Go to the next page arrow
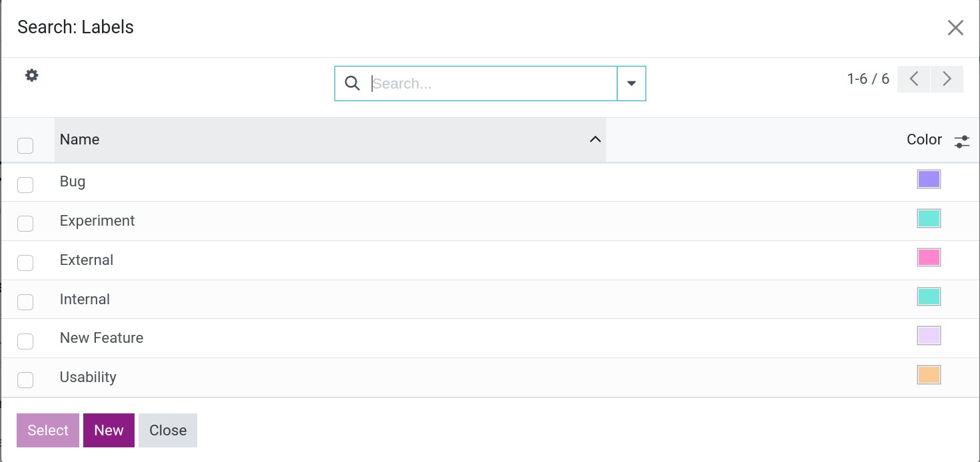 pos(947,79)
